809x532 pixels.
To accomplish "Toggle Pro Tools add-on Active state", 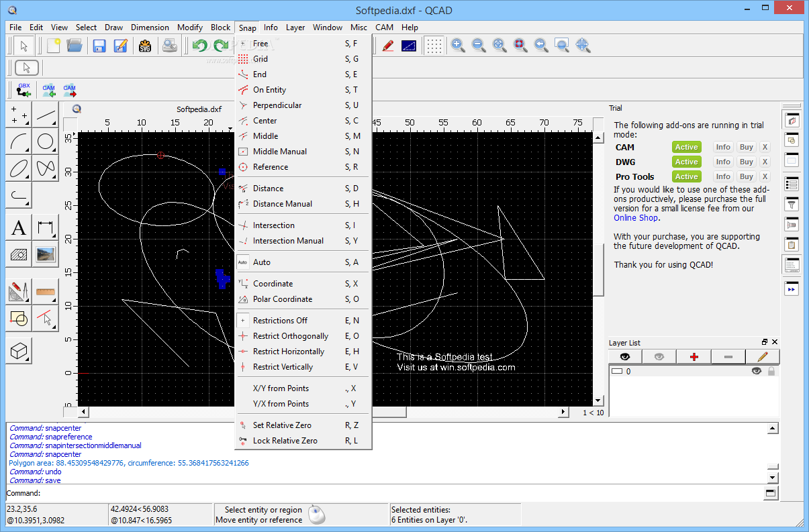I will coord(686,176).
